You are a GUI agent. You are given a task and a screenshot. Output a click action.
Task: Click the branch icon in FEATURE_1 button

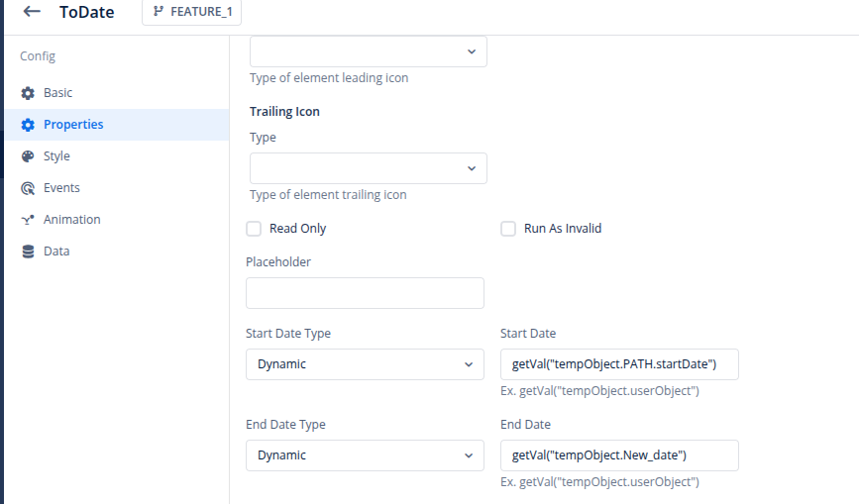point(159,12)
